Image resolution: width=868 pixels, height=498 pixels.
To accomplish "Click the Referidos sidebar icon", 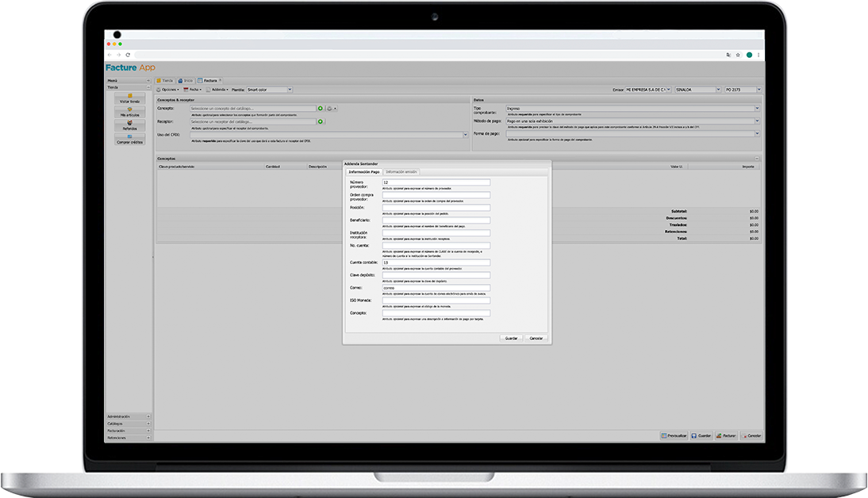I will tap(129, 125).
